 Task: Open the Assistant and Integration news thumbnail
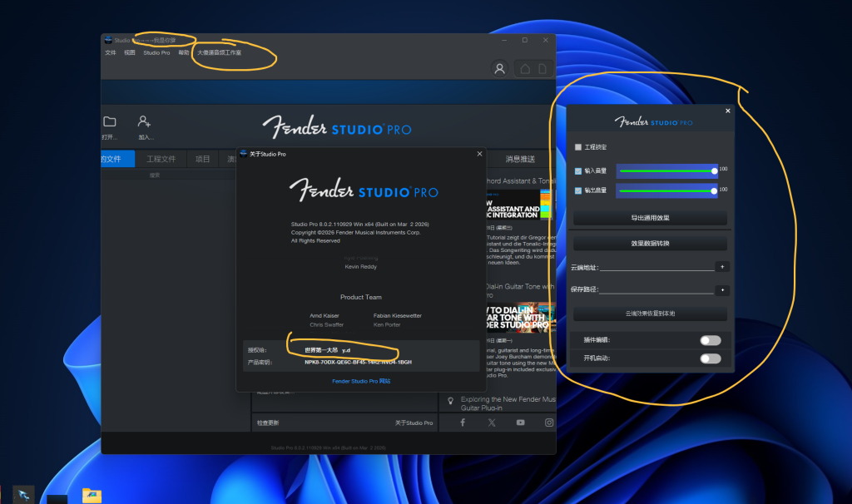[519, 205]
